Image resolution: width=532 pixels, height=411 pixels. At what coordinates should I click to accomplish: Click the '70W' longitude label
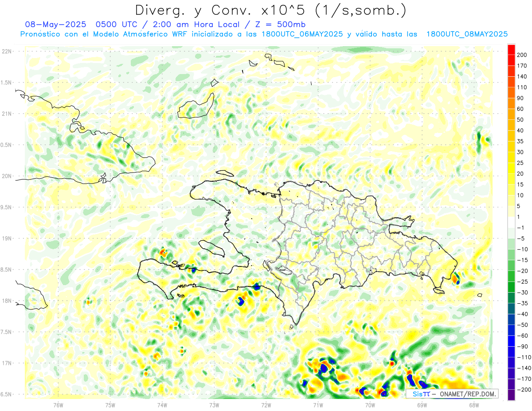click(x=370, y=404)
